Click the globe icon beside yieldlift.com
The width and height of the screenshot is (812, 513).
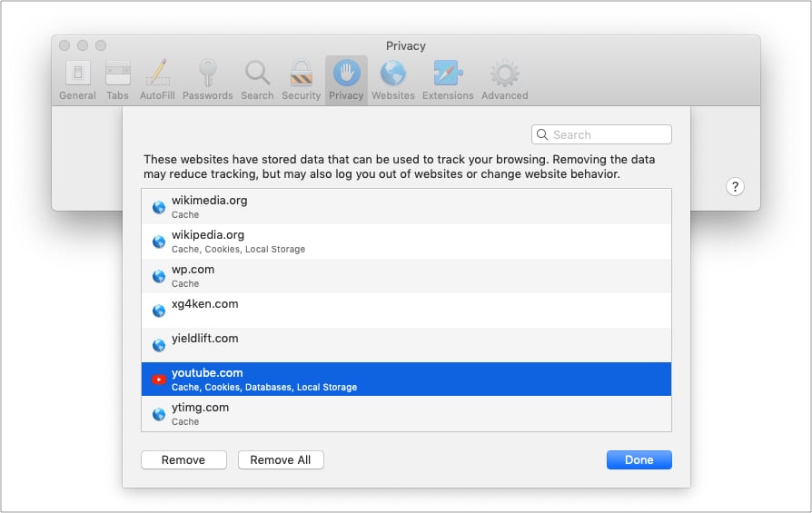point(159,345)
